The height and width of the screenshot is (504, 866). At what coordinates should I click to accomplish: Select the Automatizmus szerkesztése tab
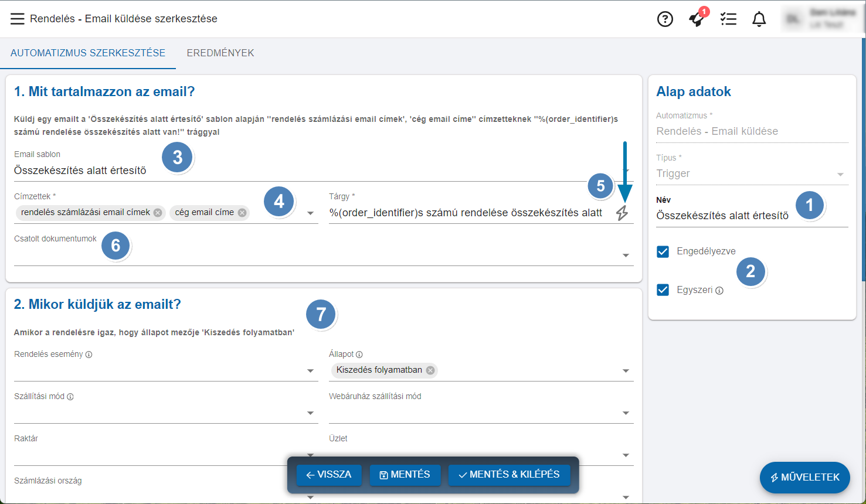click(88, 53)
